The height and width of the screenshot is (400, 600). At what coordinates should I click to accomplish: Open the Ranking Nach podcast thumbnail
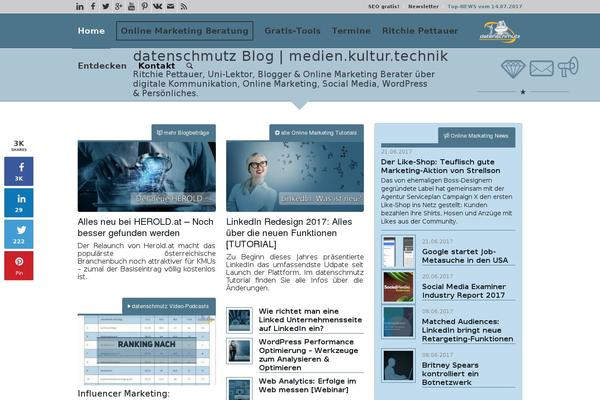(x=147, y=349)
